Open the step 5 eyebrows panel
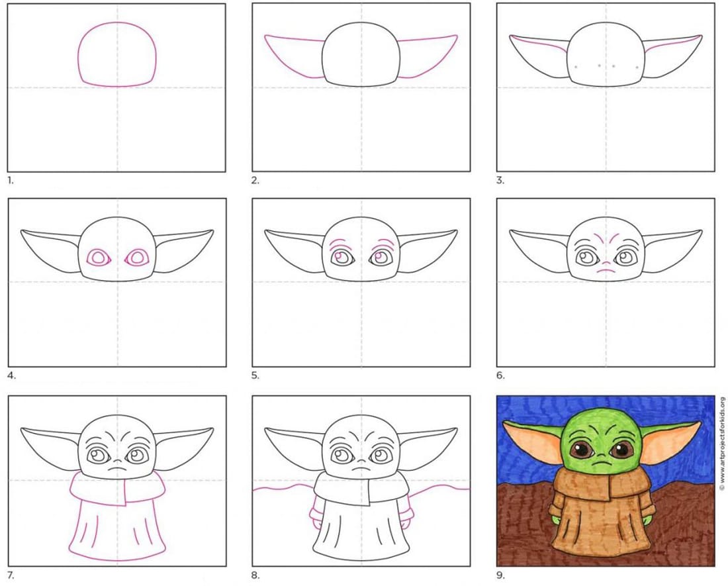The height and width of the screenshot is (586, 728). 361,282
